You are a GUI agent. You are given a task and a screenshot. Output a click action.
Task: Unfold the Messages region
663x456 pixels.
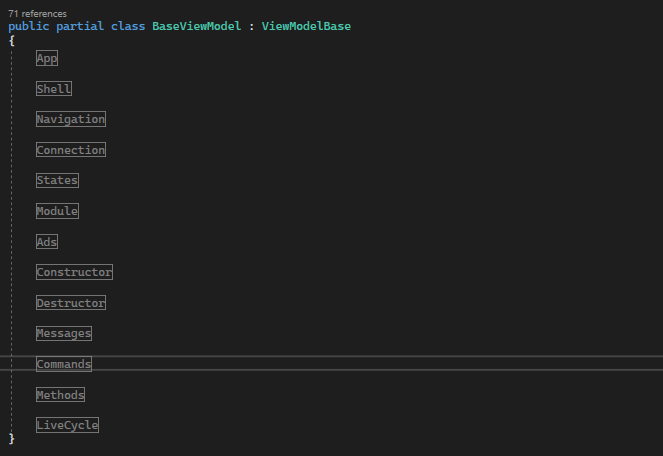(x=64, y=333)
